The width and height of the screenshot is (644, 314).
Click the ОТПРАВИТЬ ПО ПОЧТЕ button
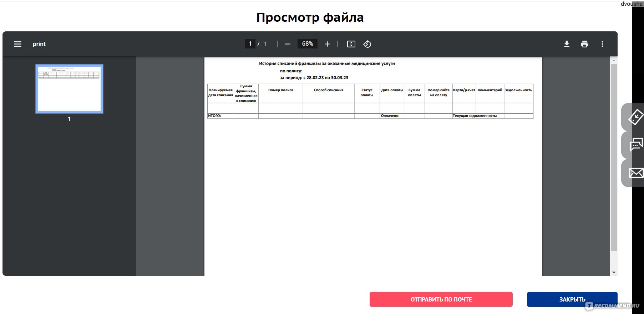pyautogui.click(x=441, y=299)
